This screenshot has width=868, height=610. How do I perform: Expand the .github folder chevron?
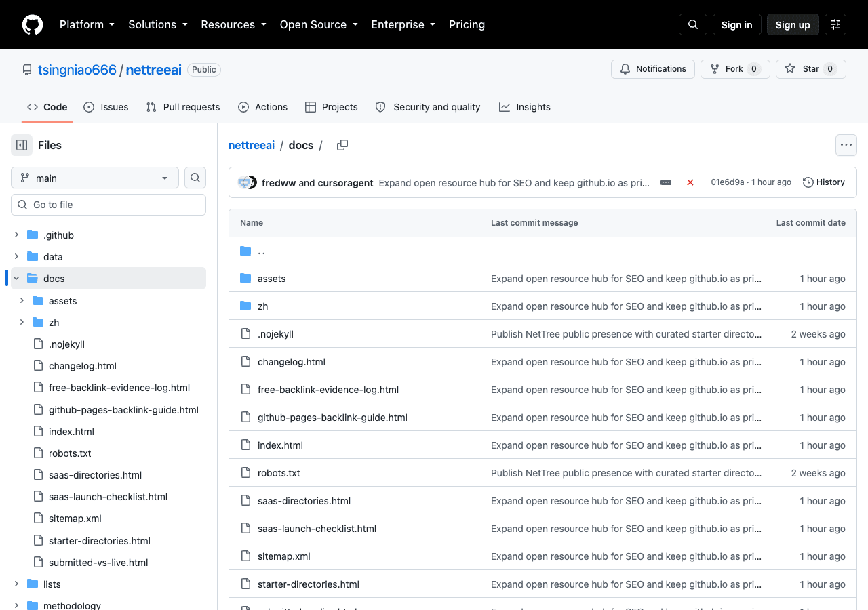pos(16,235)
